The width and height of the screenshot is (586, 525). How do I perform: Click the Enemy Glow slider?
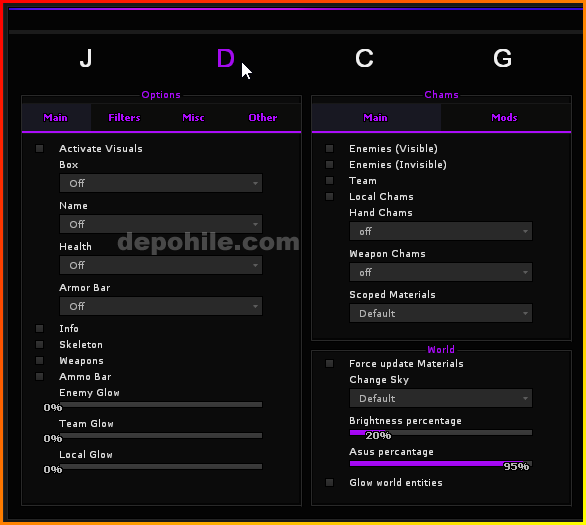click(x=161, y=405)
